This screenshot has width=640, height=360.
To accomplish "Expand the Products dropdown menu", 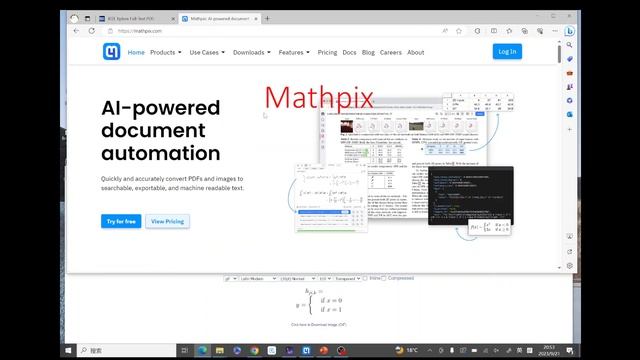I will point(165,52).
